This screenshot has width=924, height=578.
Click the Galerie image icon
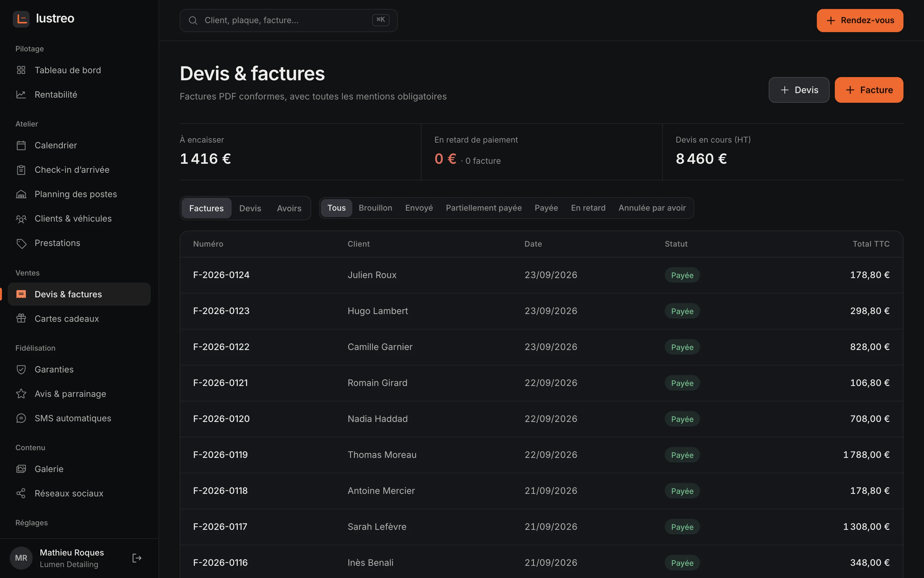point(21,469)
